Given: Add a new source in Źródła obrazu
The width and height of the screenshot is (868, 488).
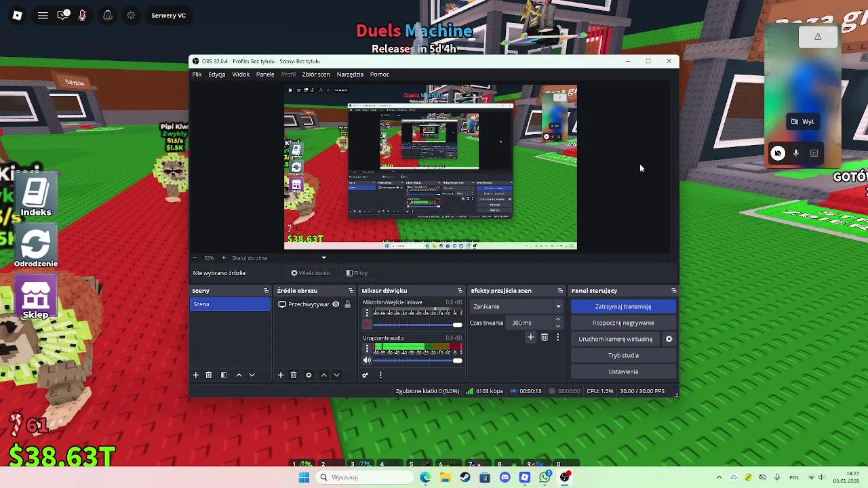Looking at the screenshot, I should coord(281,375).
